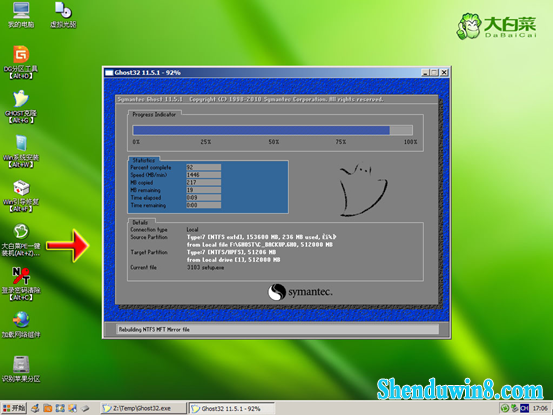Select the Ghost32 11.5.1 - 92% taskbar item
The image size is (553, 415).
[x=232, y=408]
